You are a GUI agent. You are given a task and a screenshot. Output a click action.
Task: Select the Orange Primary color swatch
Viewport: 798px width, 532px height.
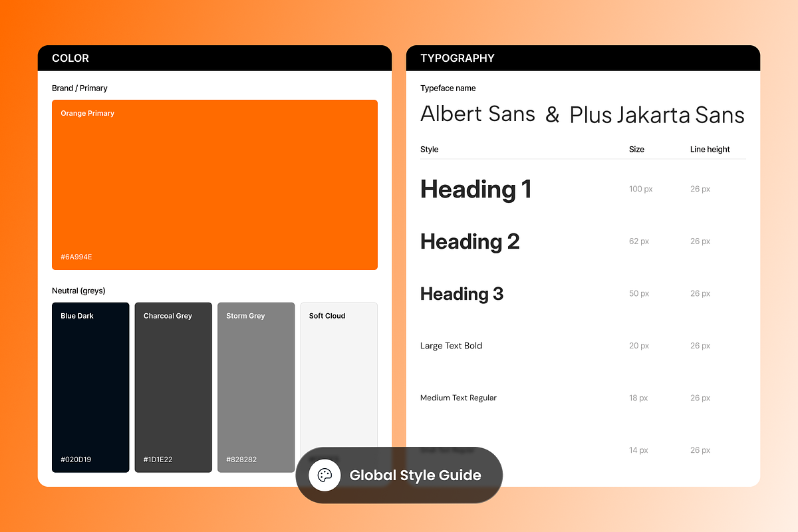pyautogui.click(x=215, y=185)
